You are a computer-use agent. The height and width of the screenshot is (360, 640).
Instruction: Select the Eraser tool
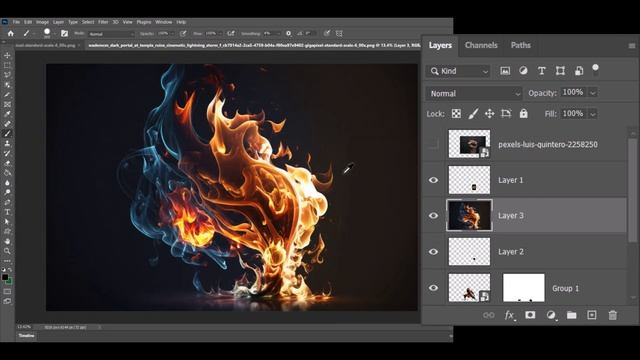[x=7, y=163]
